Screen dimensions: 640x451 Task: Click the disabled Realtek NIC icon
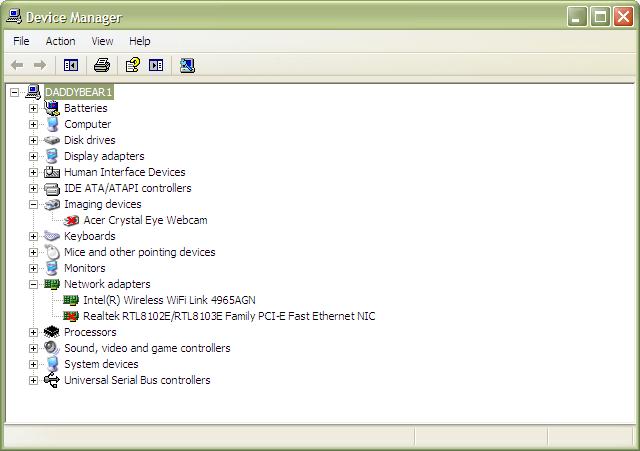[71, 316]
